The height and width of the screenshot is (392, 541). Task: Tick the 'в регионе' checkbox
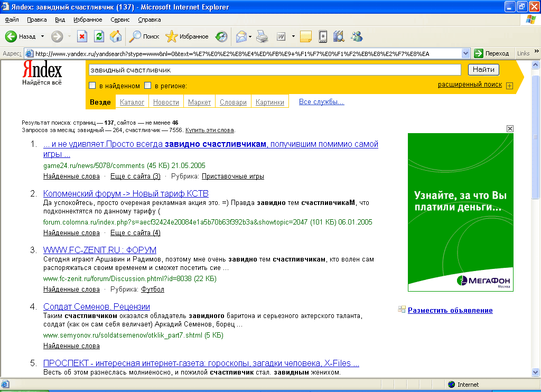[x=148, y=85]
